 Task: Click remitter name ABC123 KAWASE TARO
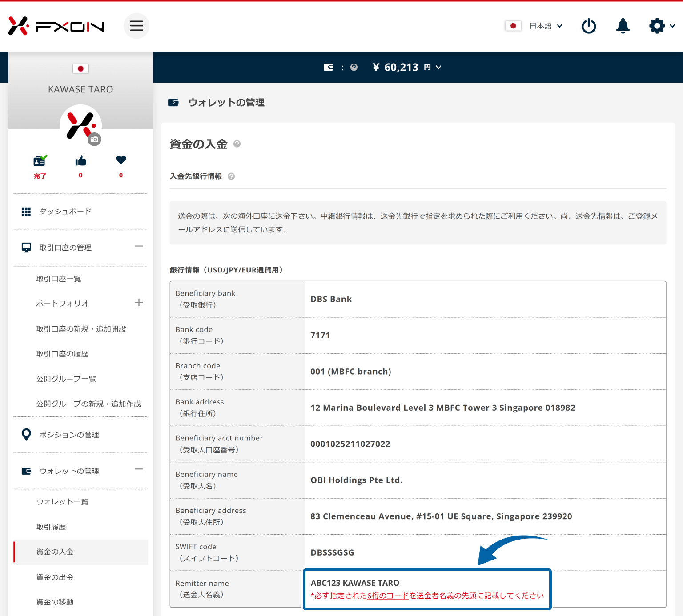click(x=355, y=583)
